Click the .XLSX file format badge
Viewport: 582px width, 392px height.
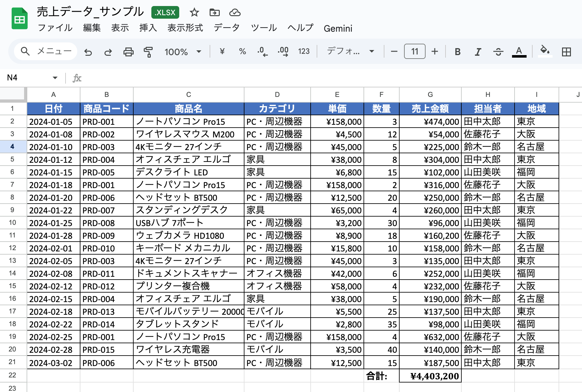tap(165, 13)
